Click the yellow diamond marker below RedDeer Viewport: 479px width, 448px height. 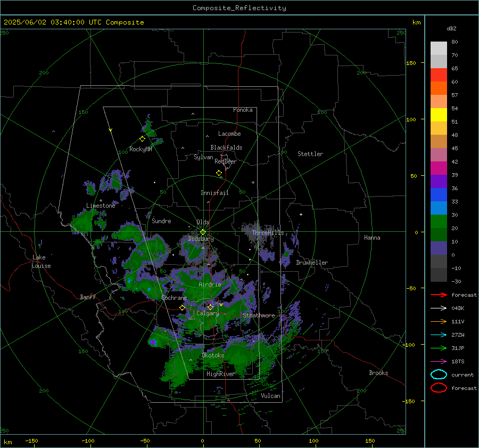pyautogui.click(x=219, y=173)
